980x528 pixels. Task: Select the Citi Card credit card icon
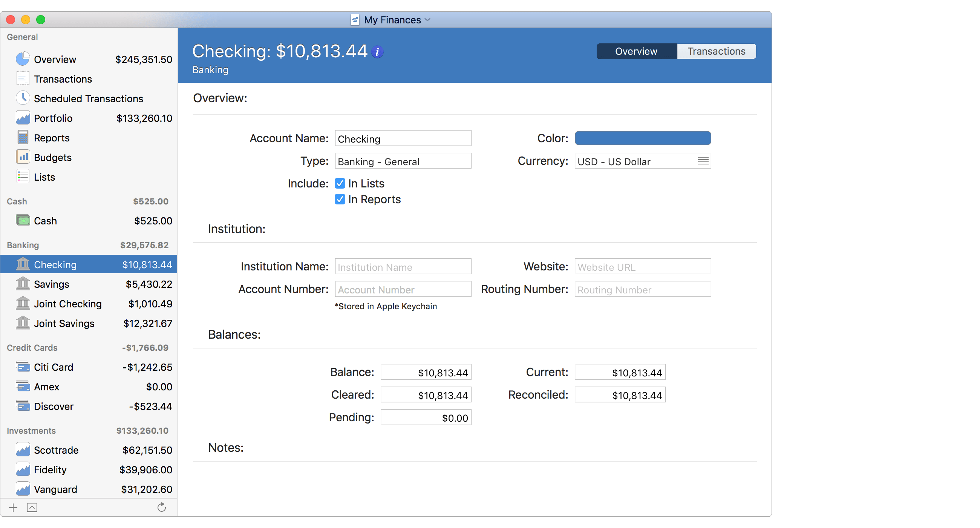pos(22,367)
